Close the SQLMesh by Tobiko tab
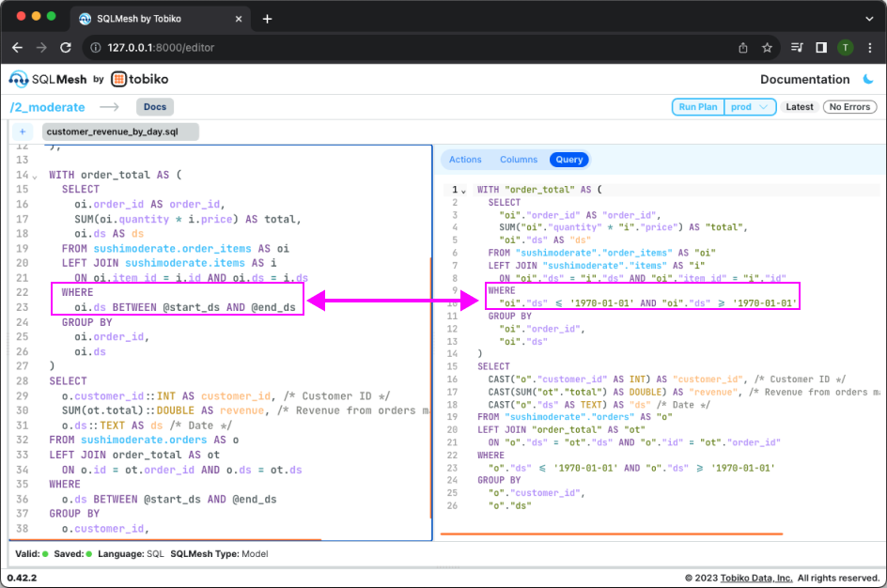 click(238, 19)
